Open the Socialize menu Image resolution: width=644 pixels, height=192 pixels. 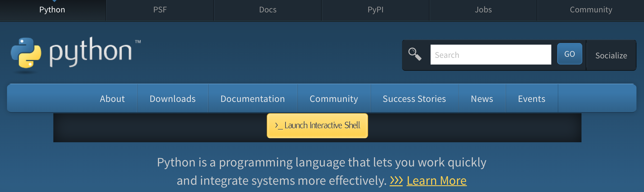pyautogui.click(x=611, y=55)
